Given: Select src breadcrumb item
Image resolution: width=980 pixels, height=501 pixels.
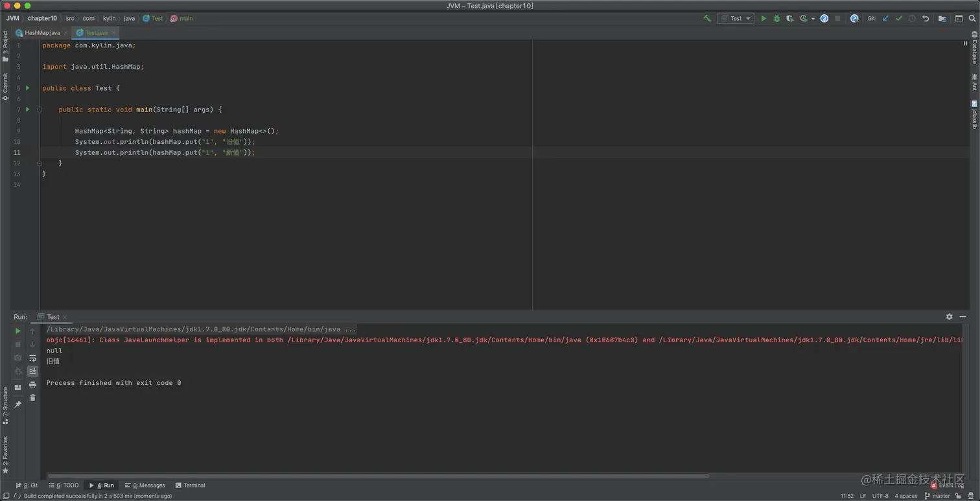Looking at the screenshot, I should pyautogui.click(x=70, y=18).
